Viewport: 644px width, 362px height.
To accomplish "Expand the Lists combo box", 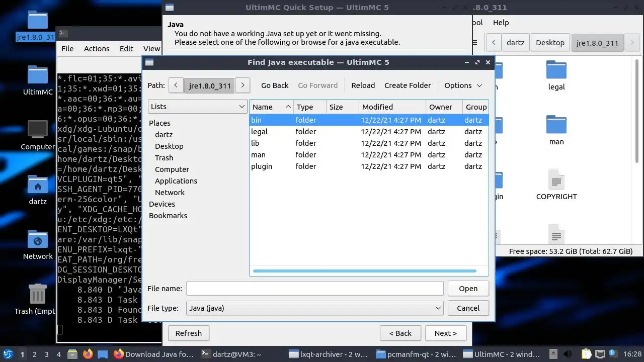I will [198, 107].
